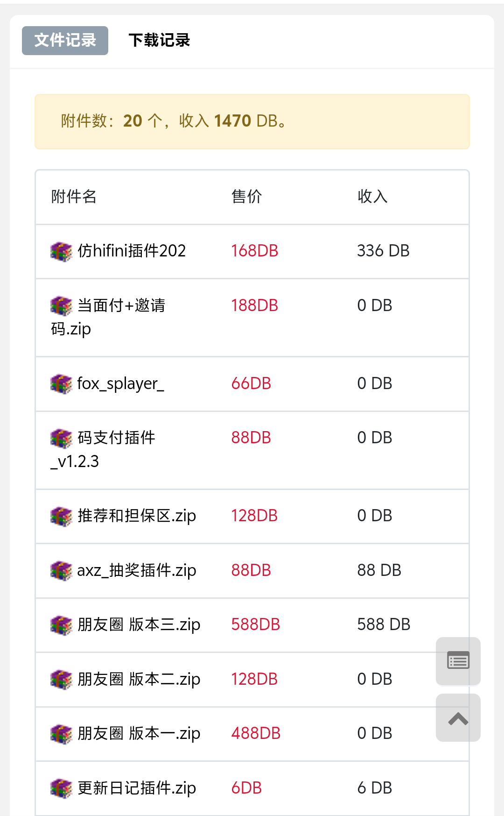Click the yellow attachment summary banner
The image size is (504, 816).
[252, 121]
